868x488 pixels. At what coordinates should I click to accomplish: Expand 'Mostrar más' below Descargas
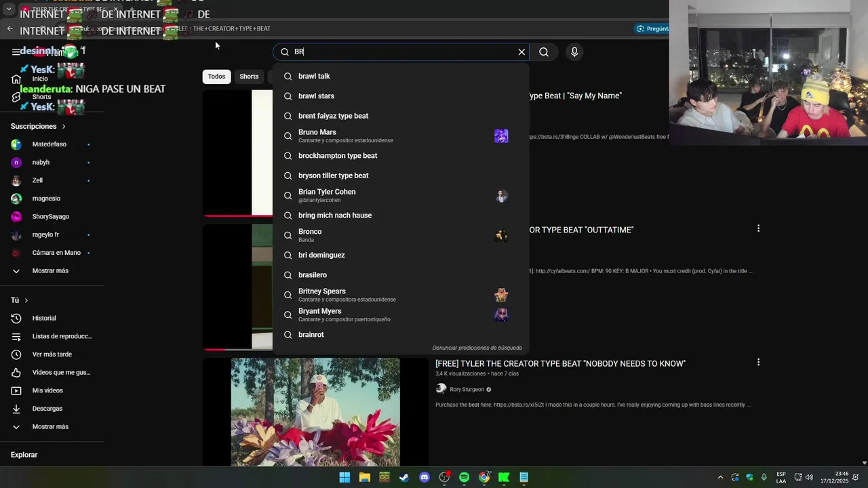pos(52,427)
